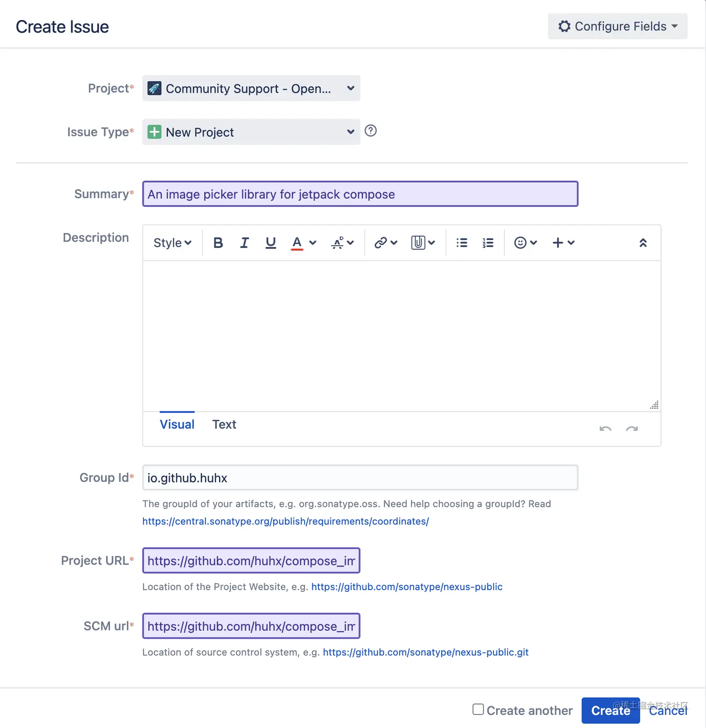706x728 pixels.
Task: Insert a bullet list
Action: pos(462,243)
